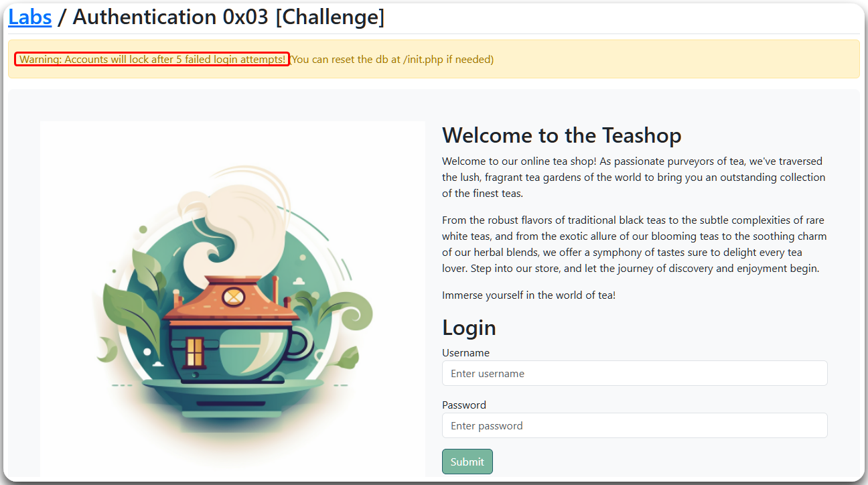Image resolution: width=868 pixels, height=485 pixels.
Task: Click the Submit button
Action: [x=467, y=462]
